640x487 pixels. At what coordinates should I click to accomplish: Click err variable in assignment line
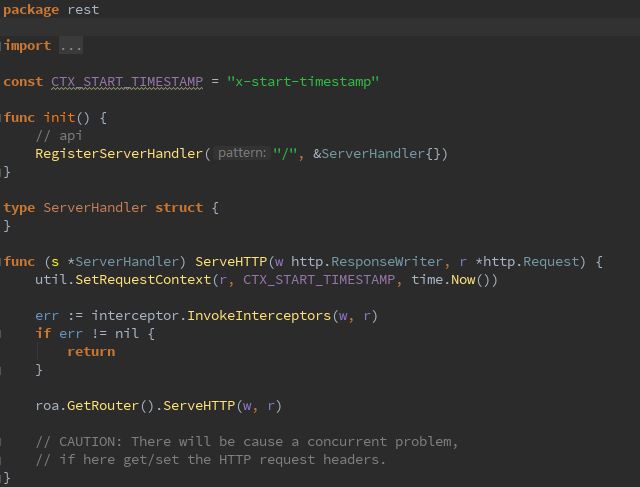47,316
